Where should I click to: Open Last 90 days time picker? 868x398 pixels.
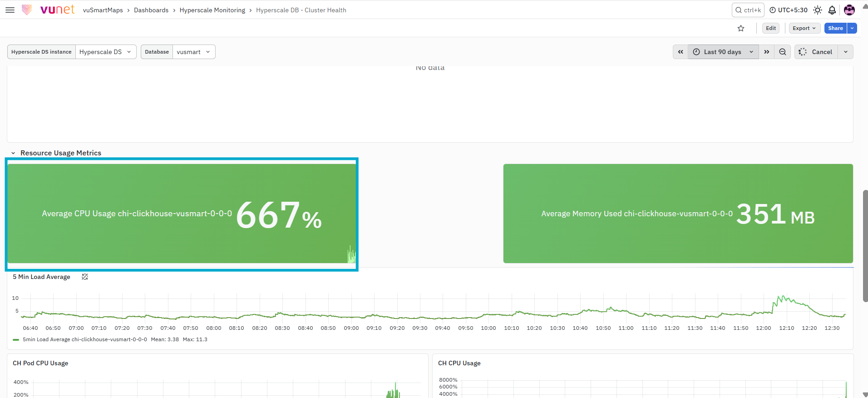pos(723,52)
